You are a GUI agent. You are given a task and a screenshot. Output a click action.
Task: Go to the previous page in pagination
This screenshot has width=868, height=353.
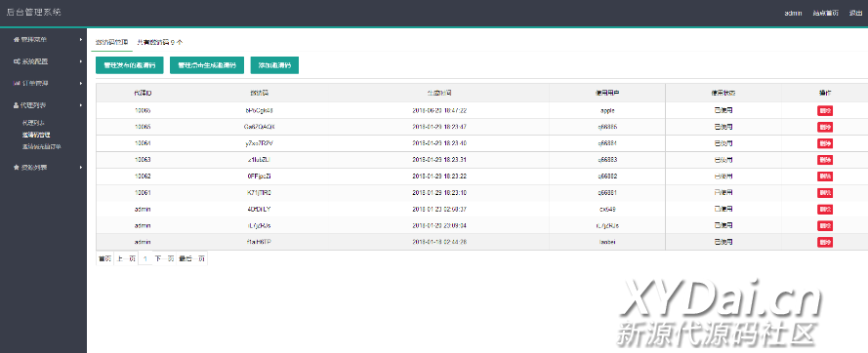coord(125,258)
